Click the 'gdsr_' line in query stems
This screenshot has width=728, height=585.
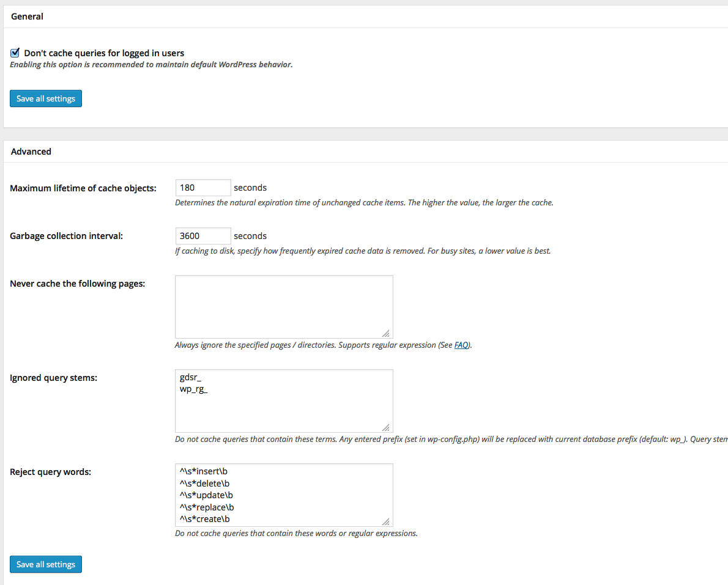point(190,377)
